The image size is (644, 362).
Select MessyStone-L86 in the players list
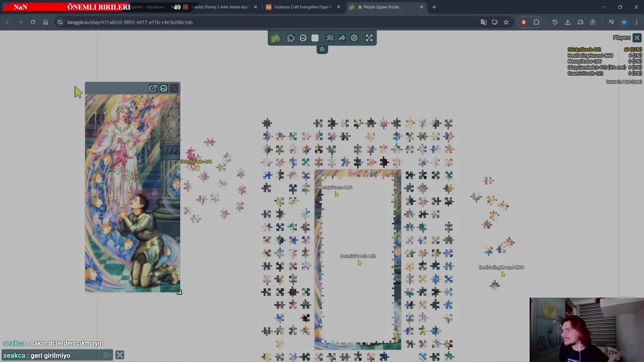[x=585, y=61]
